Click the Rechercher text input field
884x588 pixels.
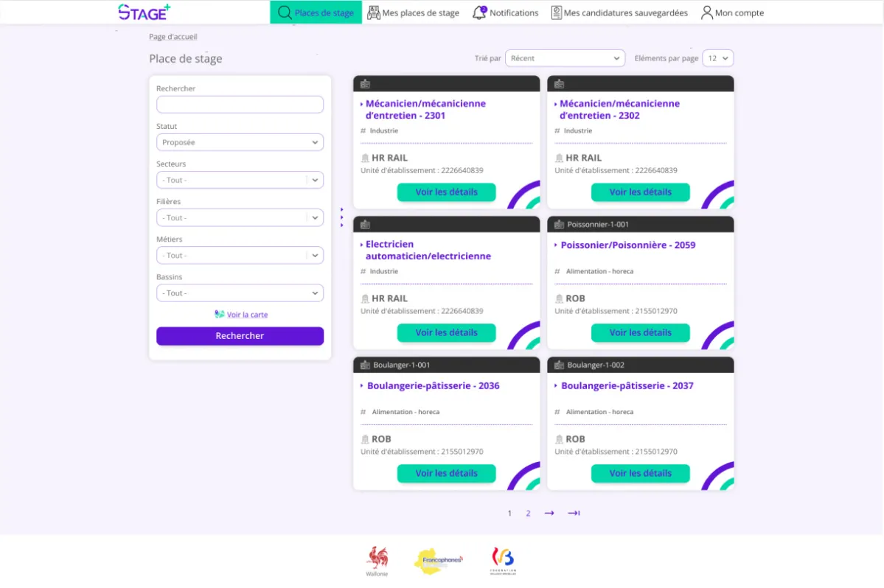tap(240, 105)
